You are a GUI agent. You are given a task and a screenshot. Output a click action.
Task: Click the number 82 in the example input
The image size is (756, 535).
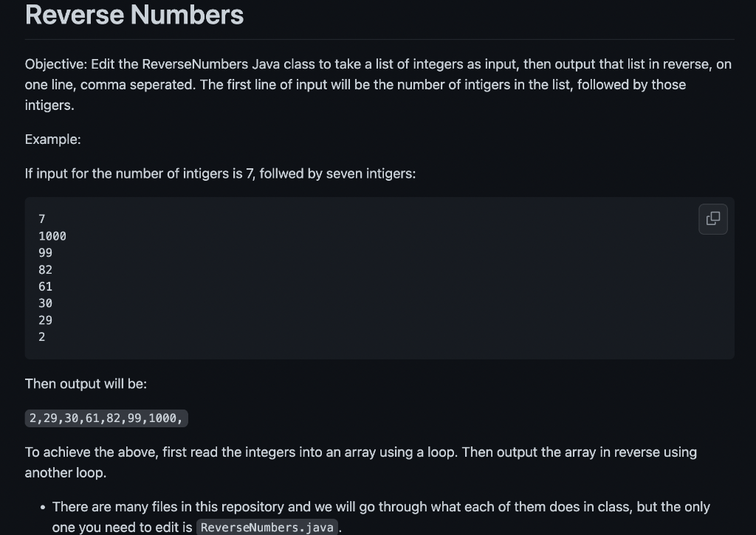(45, 269)
